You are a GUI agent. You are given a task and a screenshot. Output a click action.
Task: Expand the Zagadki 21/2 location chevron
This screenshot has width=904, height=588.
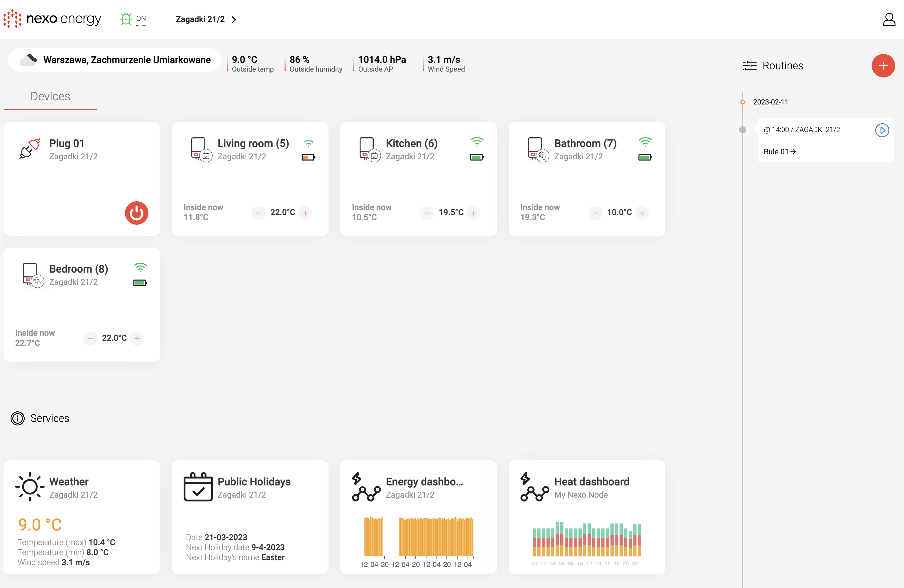point(234,19)
